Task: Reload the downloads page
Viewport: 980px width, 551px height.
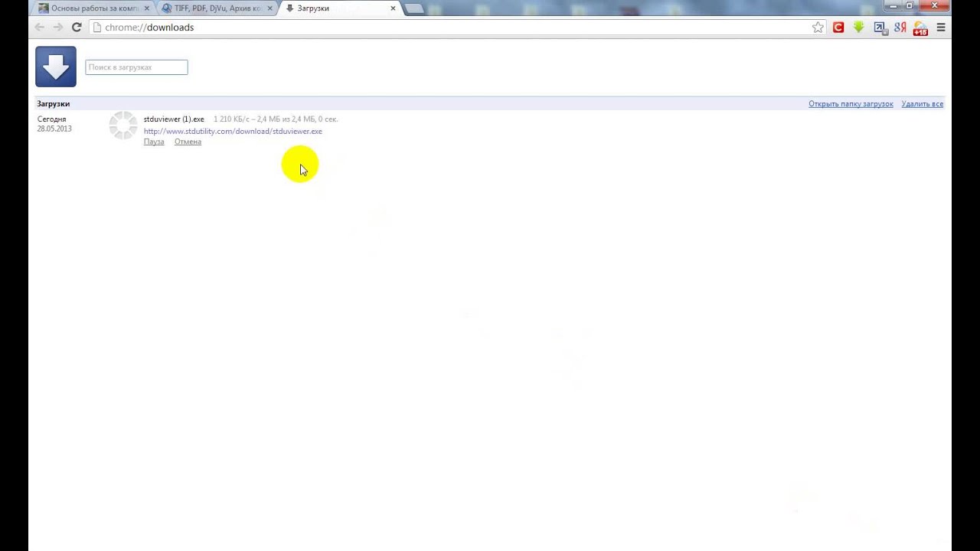Action: pyautogui.click(x=77, y=28)
